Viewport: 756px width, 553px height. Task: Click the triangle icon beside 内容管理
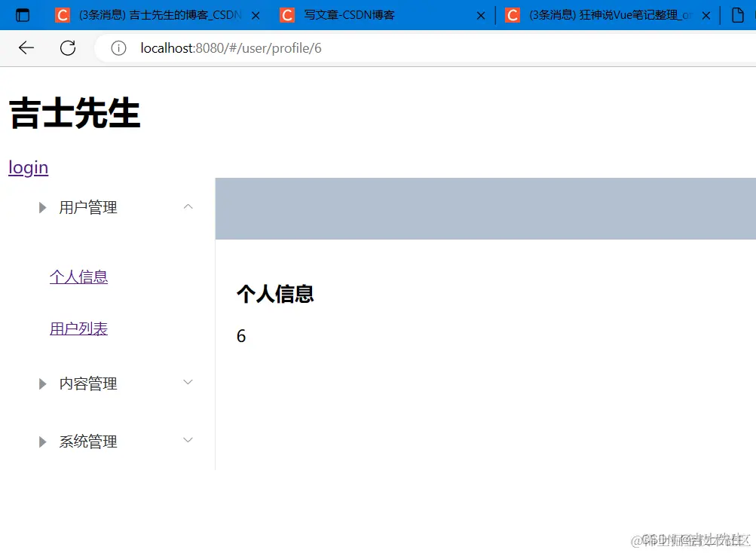pyautogui.click(x=42, y=383)
